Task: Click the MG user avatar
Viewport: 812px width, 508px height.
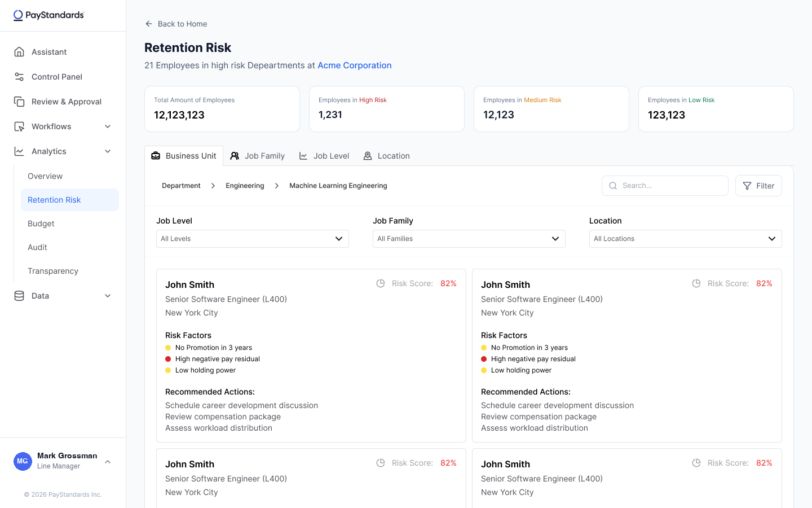Action: 23,461
